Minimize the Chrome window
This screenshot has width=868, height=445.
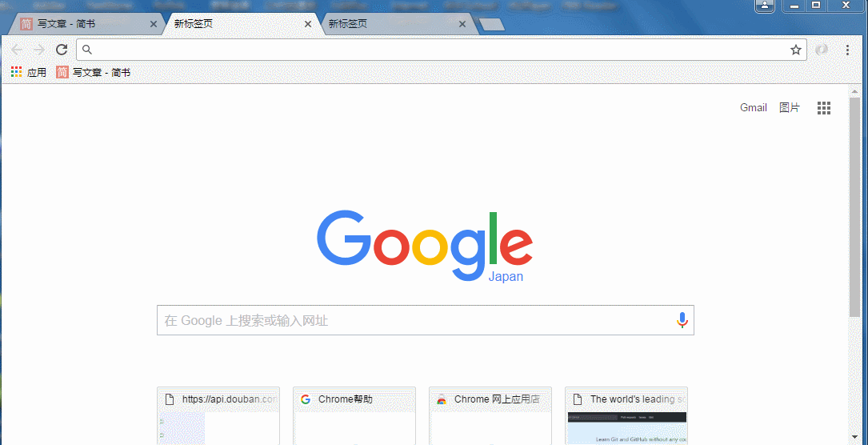click(x=794, y=6)
